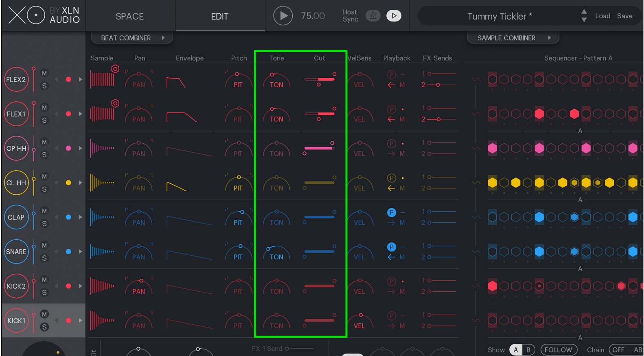Click the Tummy Tickler preset name

(x=499, y=16)
